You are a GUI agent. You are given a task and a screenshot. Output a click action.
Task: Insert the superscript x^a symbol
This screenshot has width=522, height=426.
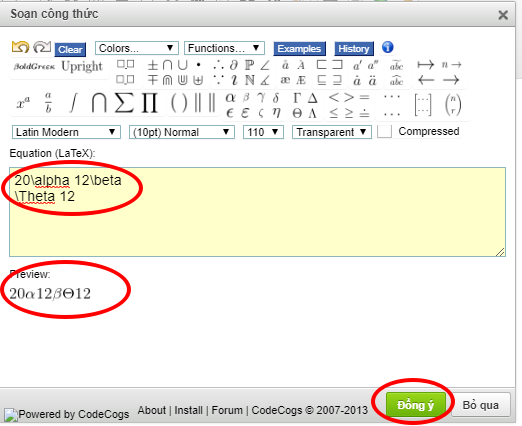[23, 103]
